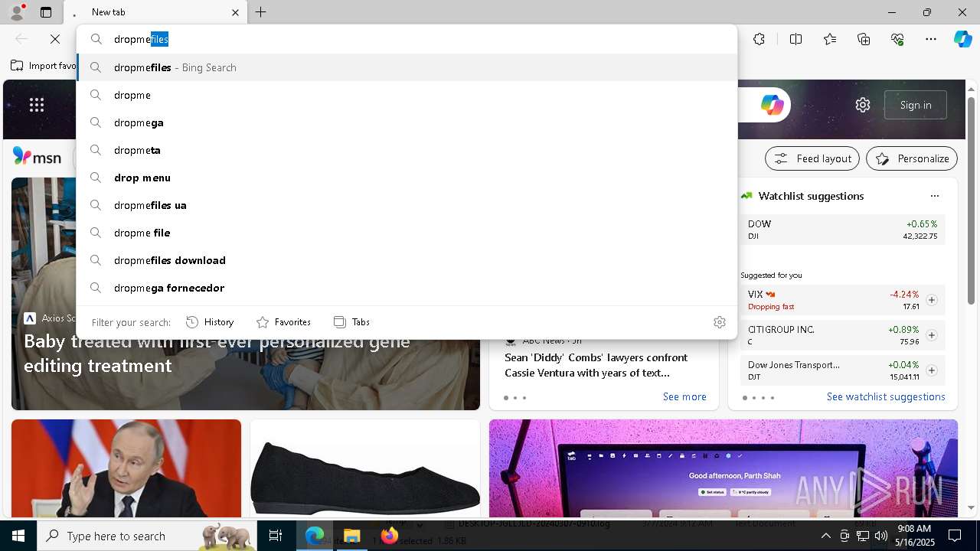The width and height of the screenshot is (980, 551).
Task: Select dropmefiles ua suggestion
Action: coord(407,205)
